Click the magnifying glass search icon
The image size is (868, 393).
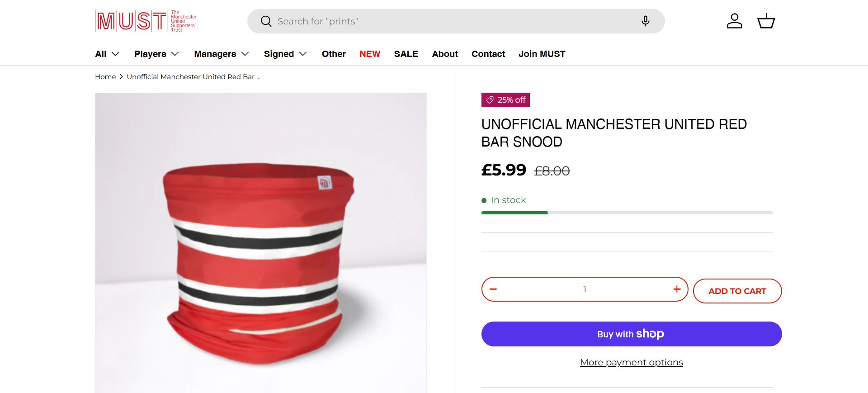point(266,21)
